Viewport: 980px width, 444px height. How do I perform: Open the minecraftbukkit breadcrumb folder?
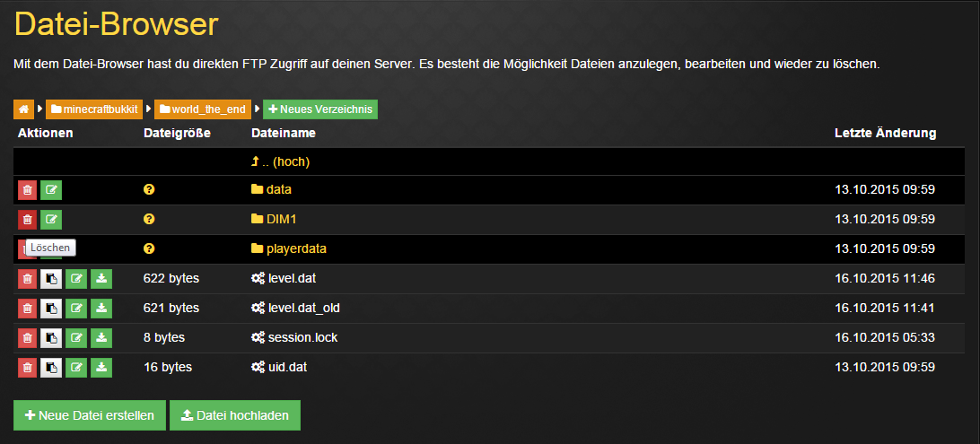coord(94,109)
